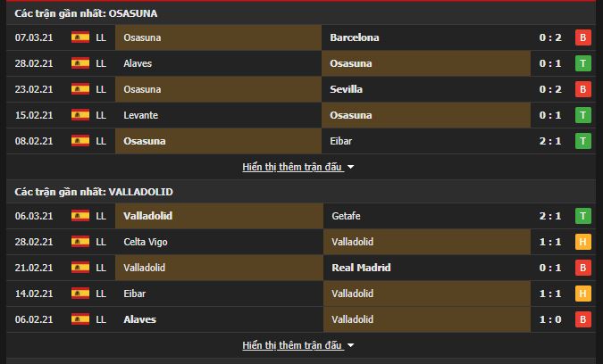Screen dimensions: 603x364
Task: Click the 1 : 0 score for Alaves-Valladolid
Action: pos(550,319)
